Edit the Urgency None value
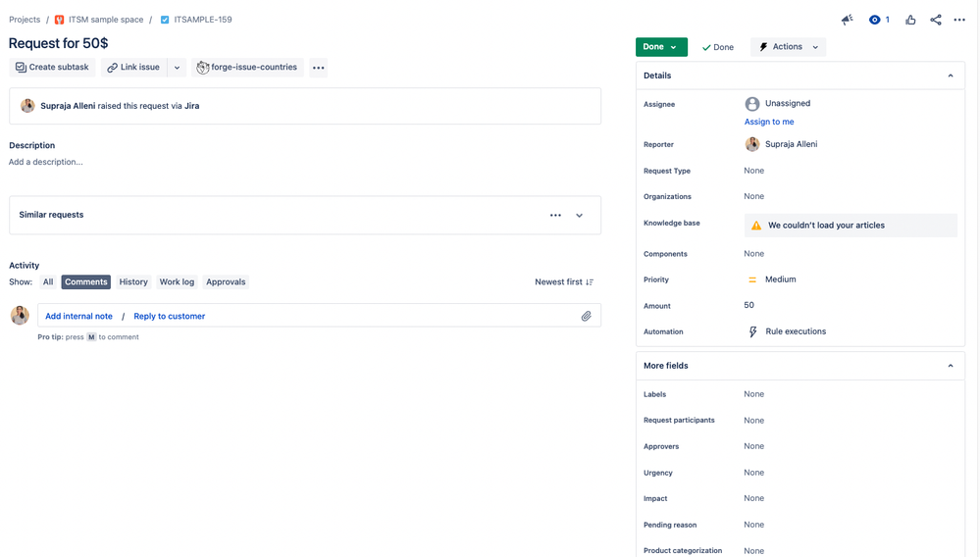The width and height of the screenshot is (980, 557). (753, 473)
